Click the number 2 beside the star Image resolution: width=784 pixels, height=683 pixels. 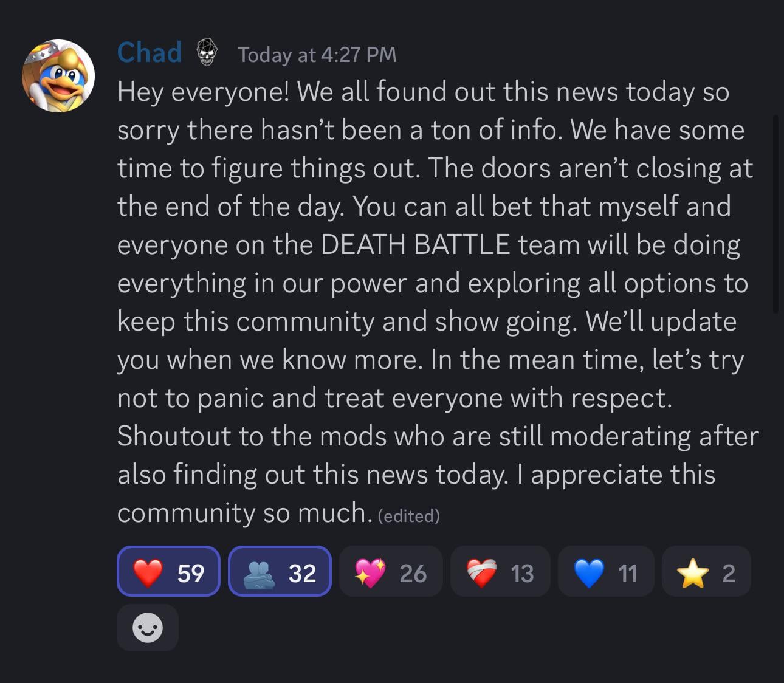pos(729,573)
